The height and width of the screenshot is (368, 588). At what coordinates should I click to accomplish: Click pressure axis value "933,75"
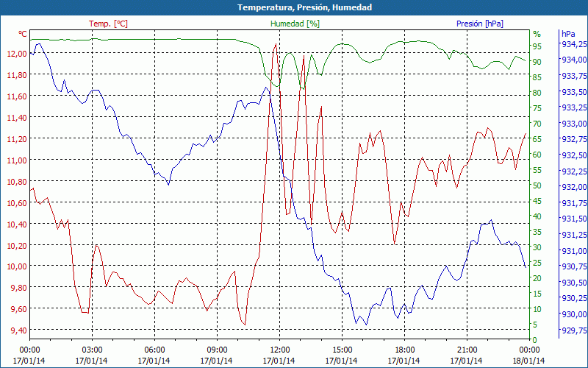click(574, 77)
